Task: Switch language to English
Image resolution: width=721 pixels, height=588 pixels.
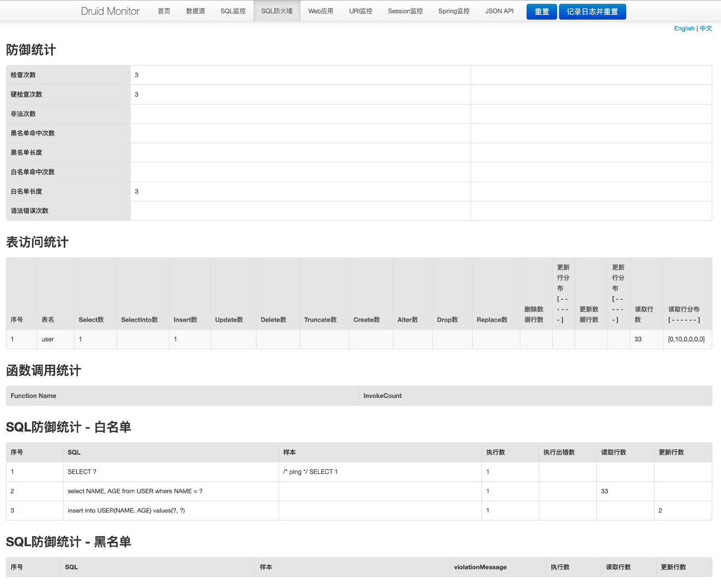Action: click(x=684, y=28)
